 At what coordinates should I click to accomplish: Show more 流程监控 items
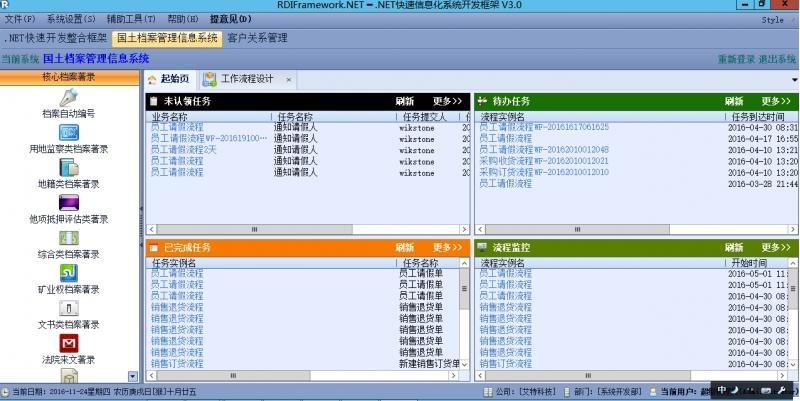[x=776, y=247]
